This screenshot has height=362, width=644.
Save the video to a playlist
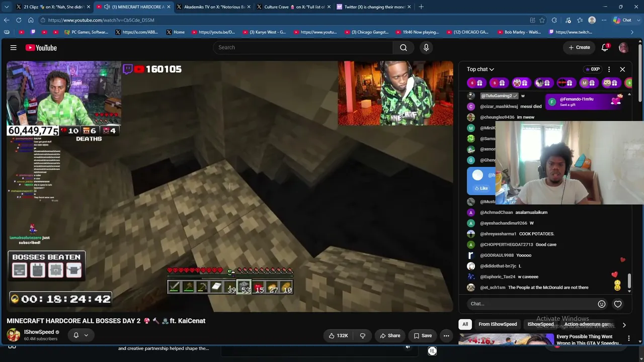coord(423,335)
